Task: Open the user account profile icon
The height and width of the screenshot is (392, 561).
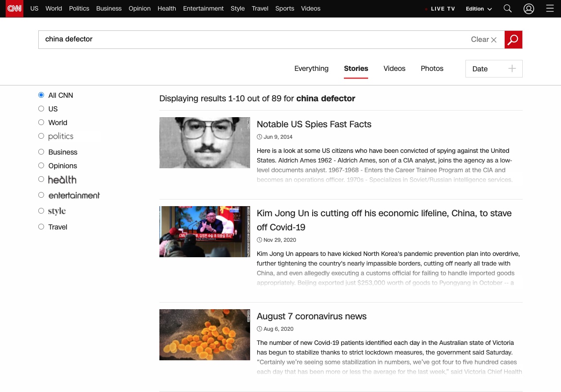Action: (x=528, y=9)
